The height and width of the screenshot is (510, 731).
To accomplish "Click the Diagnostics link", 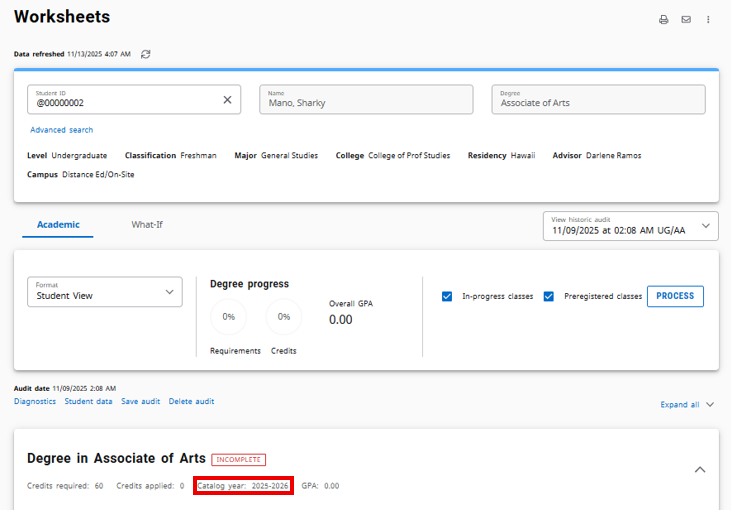I will click(x=35, y=401).
